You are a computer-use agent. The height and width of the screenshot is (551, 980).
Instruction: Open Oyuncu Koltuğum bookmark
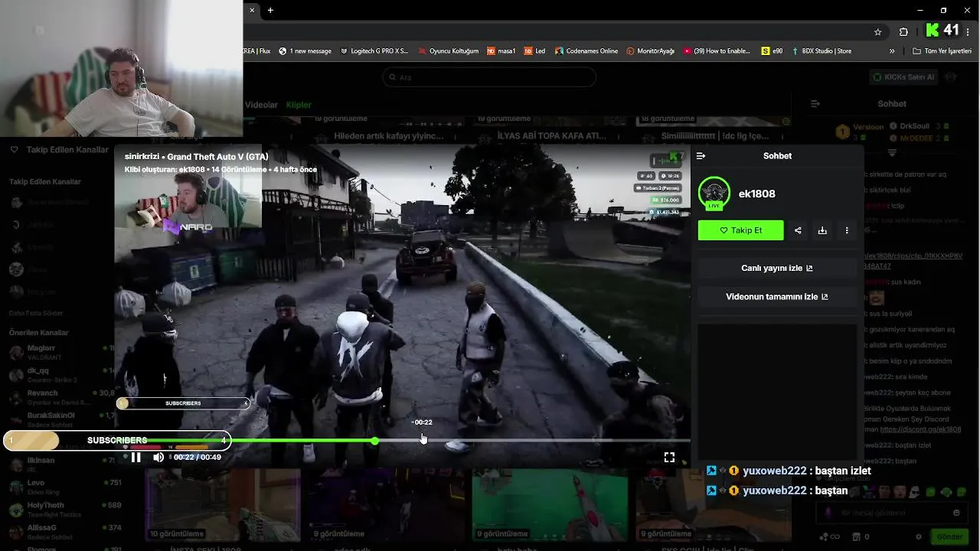[448, 51]
